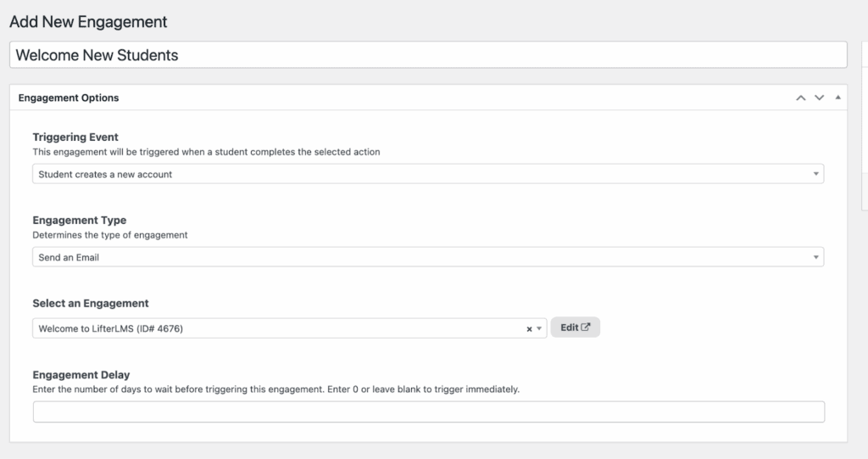Click the Edit engagement button

pos(576,327)
